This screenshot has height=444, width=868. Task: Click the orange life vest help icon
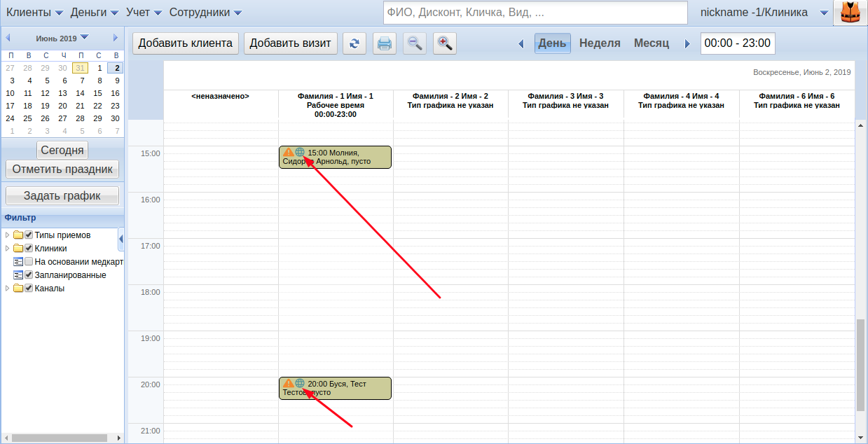pyautogui.click(x=850, y=13)
